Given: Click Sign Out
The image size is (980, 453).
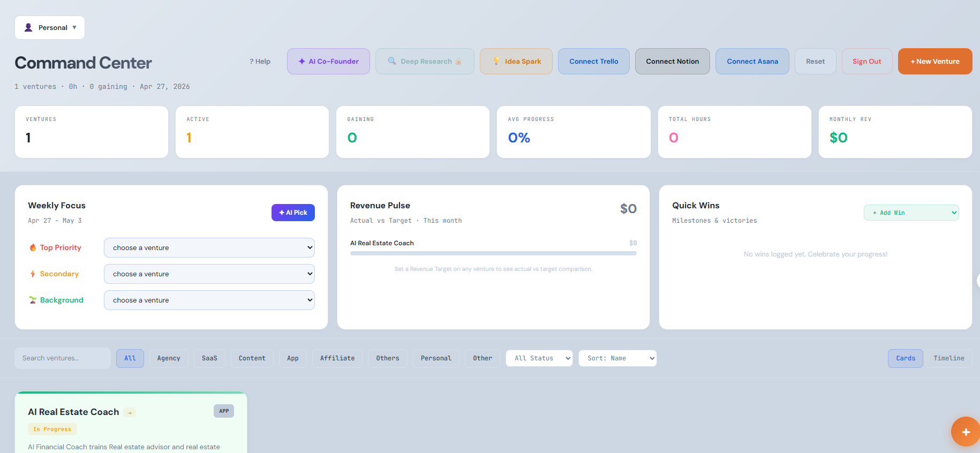Looking at the screenshot, I should coord(867,62).
